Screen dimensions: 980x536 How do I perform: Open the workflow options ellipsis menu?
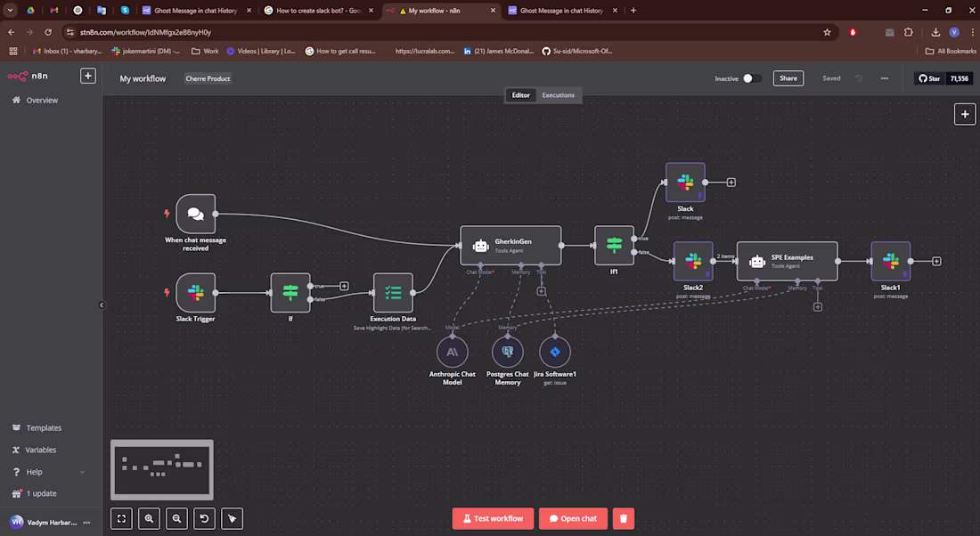point(884,78)
